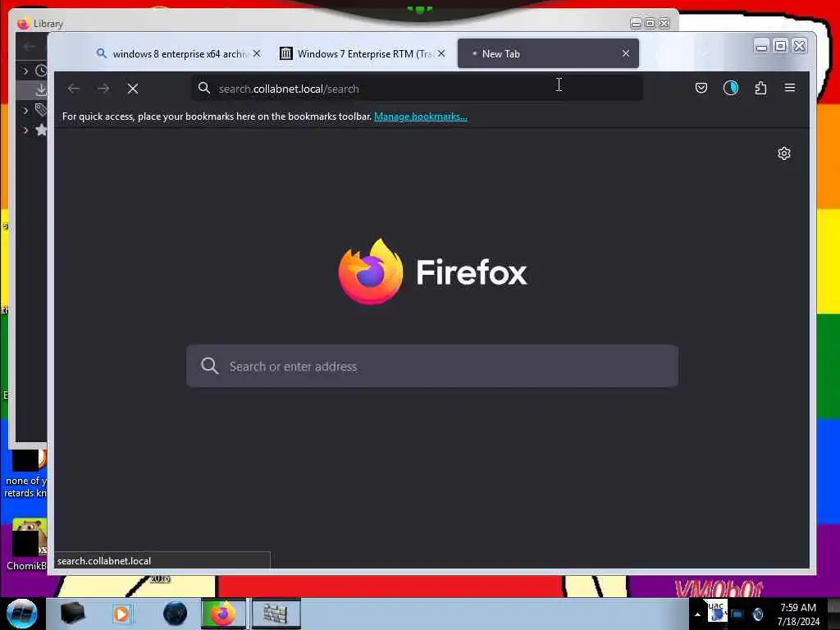The height and width of the screenshot is (630, 840).
Task: Expand the Tags item in Library tree
Action: tap(25, 111)
